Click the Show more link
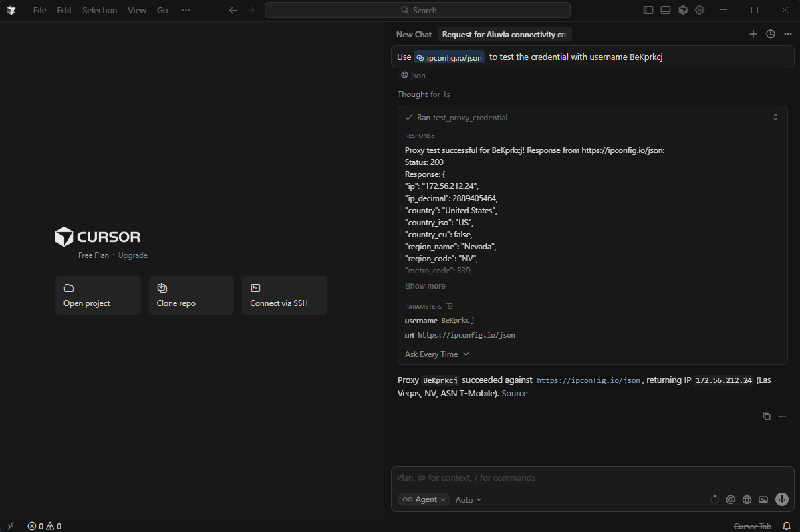The image size is (800, 532). click(425, 286)
